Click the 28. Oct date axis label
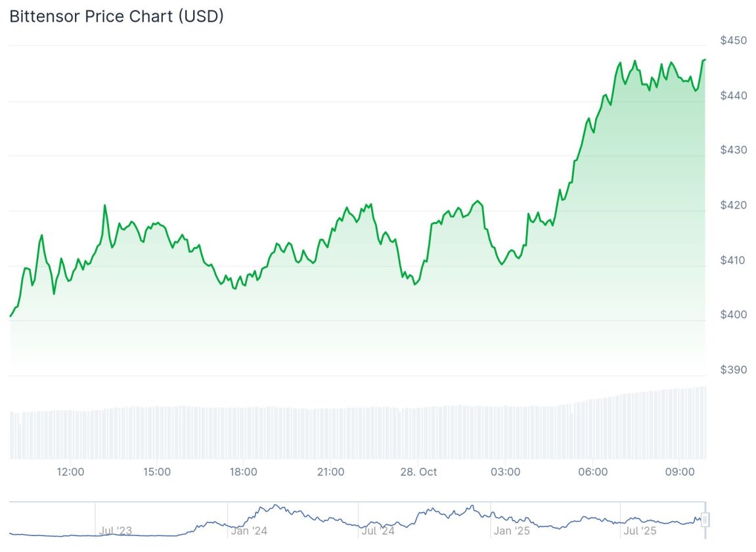 point(418,472)
